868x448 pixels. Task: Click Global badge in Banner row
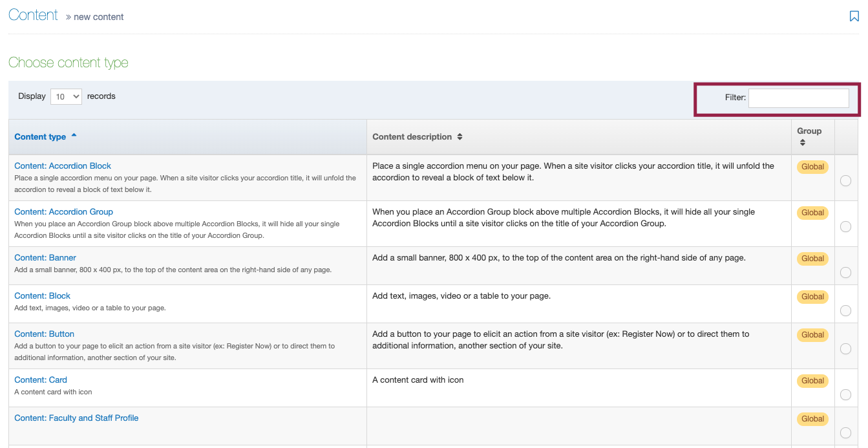tap(812, 259)
